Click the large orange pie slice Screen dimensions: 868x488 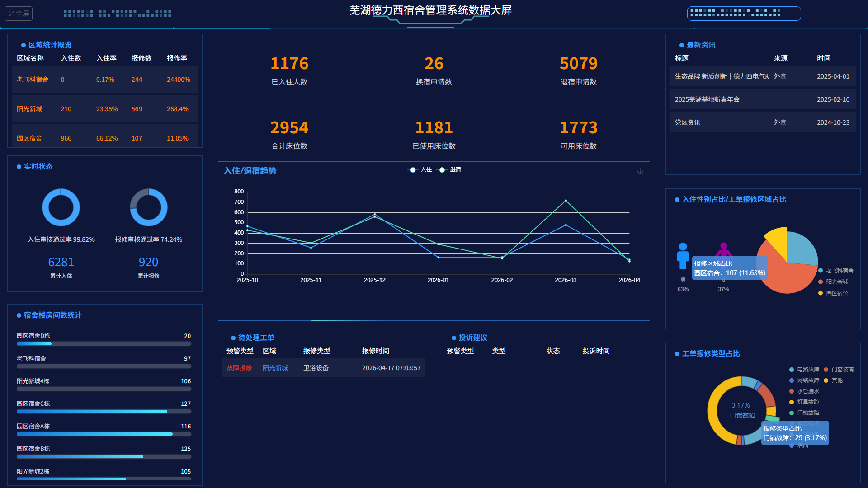coord(784,278)
